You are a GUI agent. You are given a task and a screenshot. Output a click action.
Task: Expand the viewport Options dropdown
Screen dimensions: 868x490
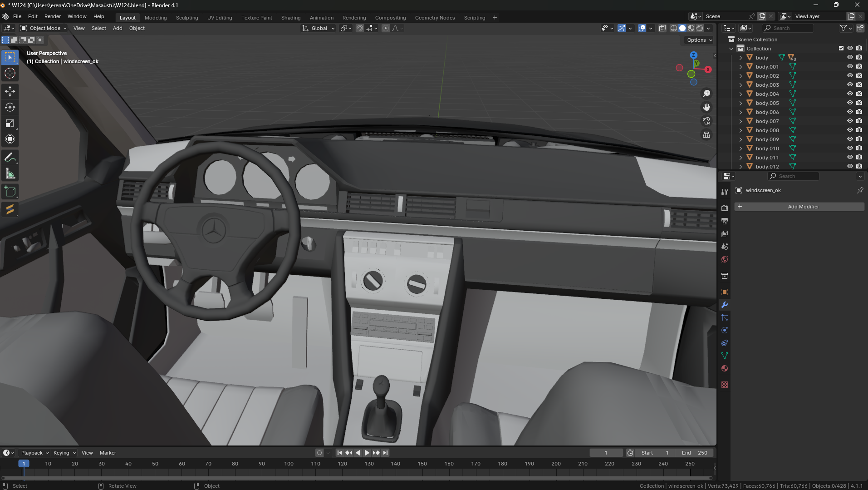click(699, 40)
